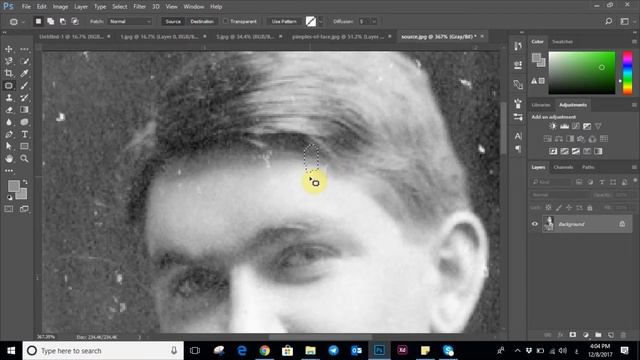Choose New Selection mode in options bar
The width and height of the screenshot is (640, 360).
[x=38, y=21]
